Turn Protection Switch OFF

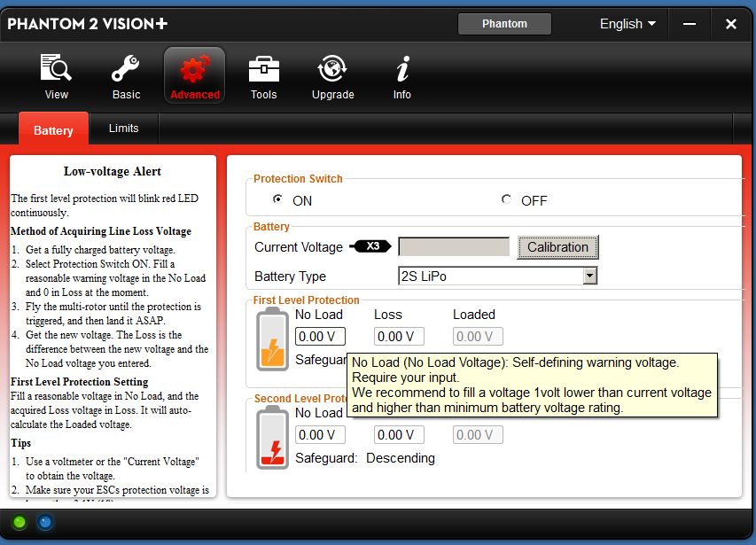click(x=506, y=199)
